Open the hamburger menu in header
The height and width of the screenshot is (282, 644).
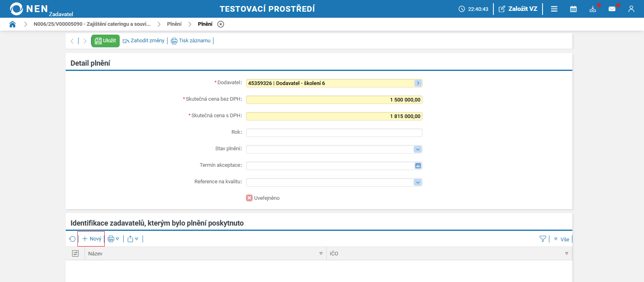click(x=554, y=9)
